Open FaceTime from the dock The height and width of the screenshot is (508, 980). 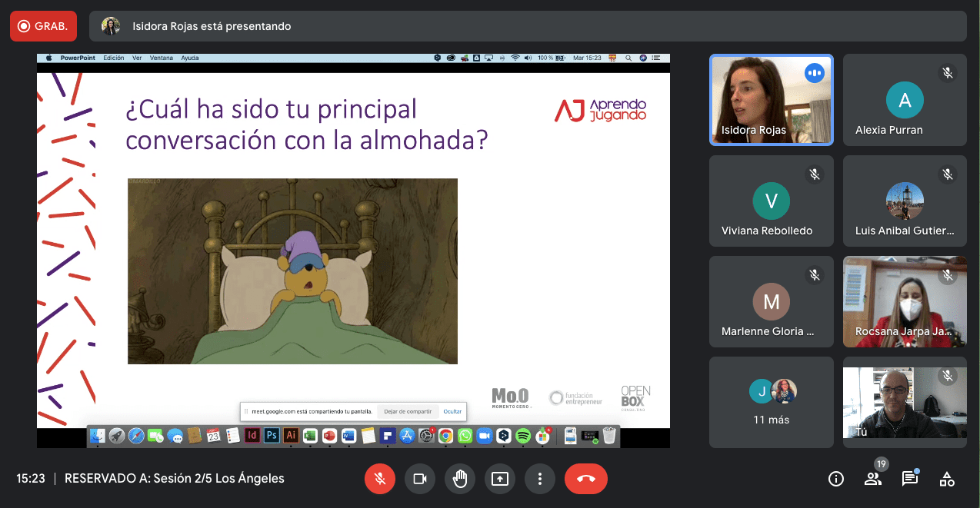click(155, 436)
